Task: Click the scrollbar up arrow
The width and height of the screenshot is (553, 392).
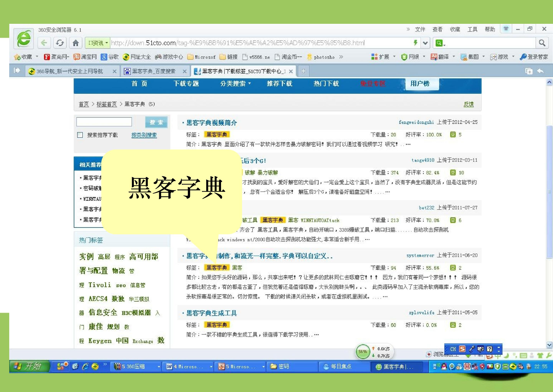Action: pos(549,83)
